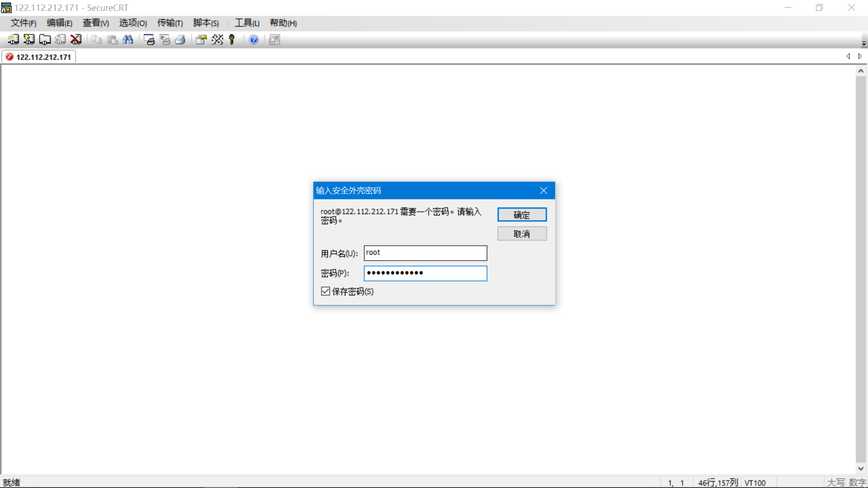Click the Print Screen icon
This screenshot has width=868, height=488.
[149, 40]
